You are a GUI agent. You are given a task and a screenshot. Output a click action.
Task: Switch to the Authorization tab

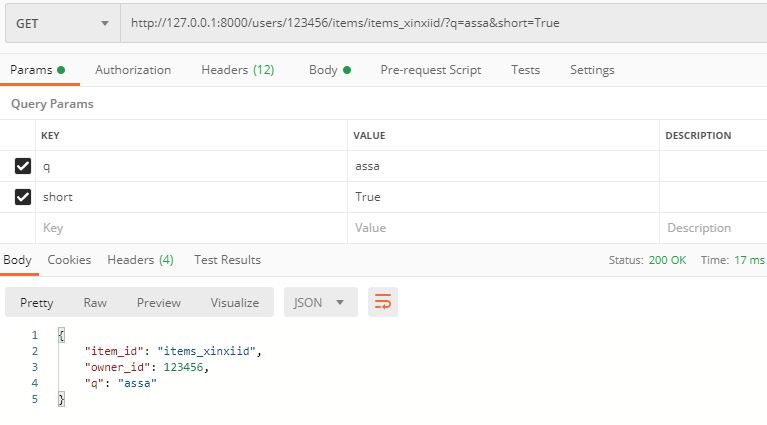[133, 70]
